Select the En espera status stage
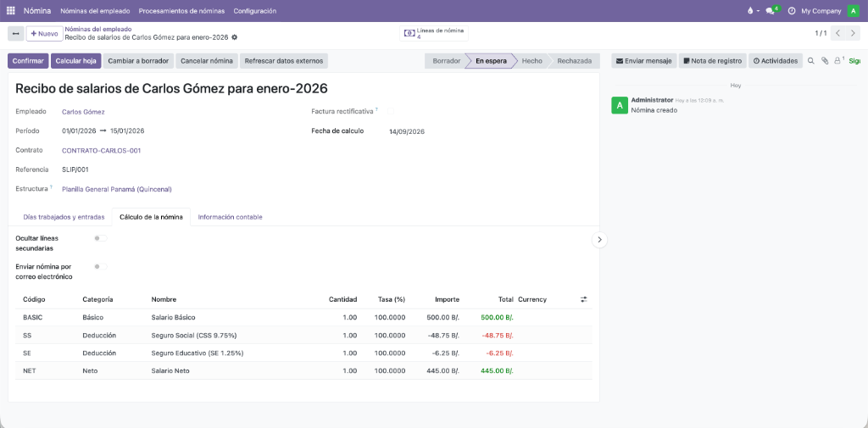 pyautogui.click(x=491, y=61)
